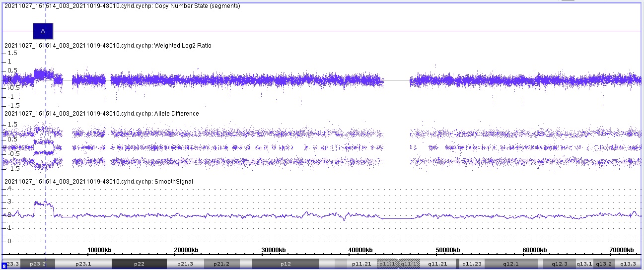Screen dimensions: 644x270
Task: Click the Allele Difference track label
Action: pyautogui.click(x=102, y=114)
